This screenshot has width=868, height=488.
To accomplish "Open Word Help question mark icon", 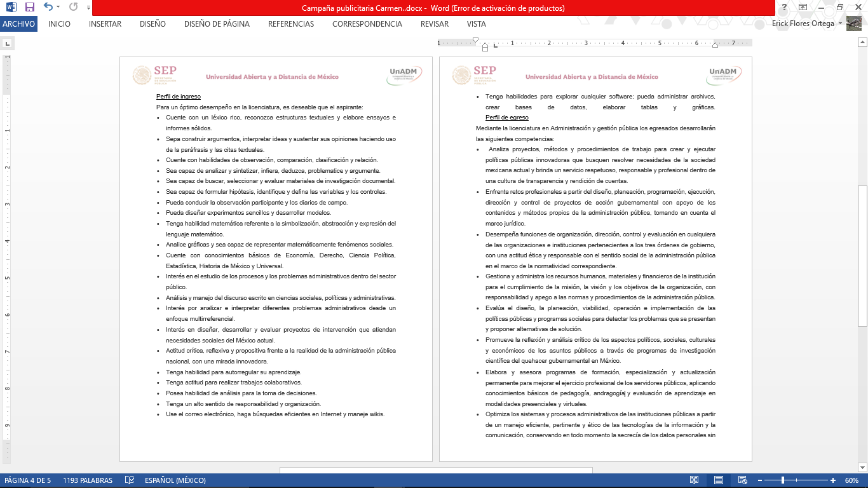I will (785, 8).
